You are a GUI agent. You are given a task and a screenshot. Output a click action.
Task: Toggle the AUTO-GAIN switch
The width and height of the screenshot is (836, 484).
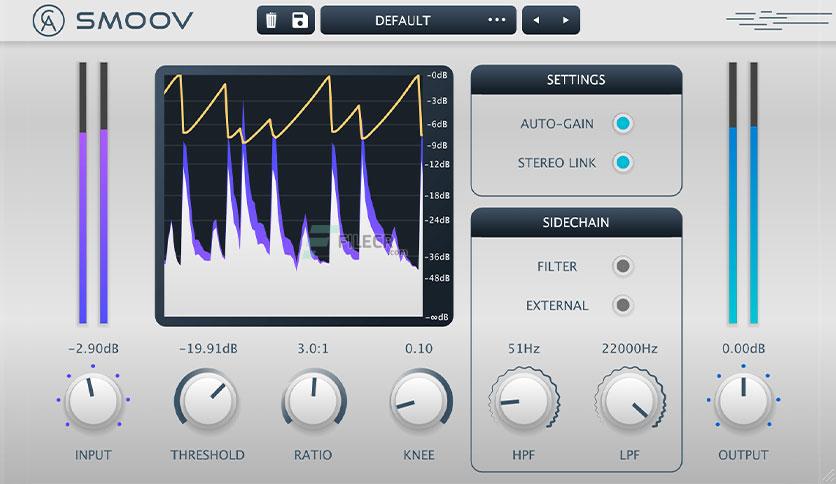[x=622, y=124]
